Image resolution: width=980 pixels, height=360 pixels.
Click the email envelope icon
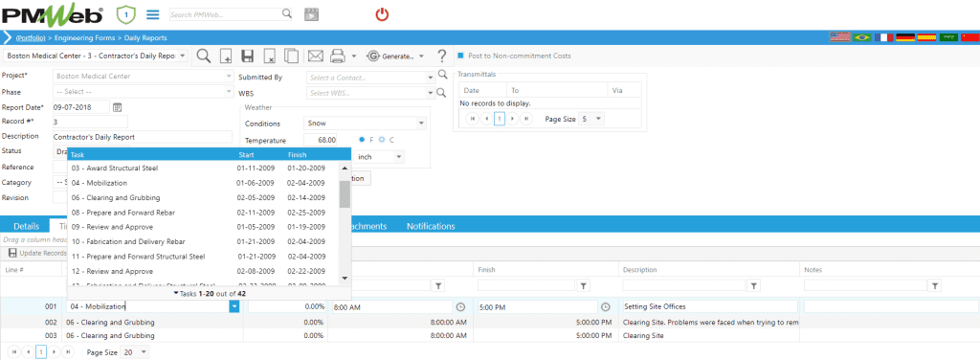click(315, 56)
